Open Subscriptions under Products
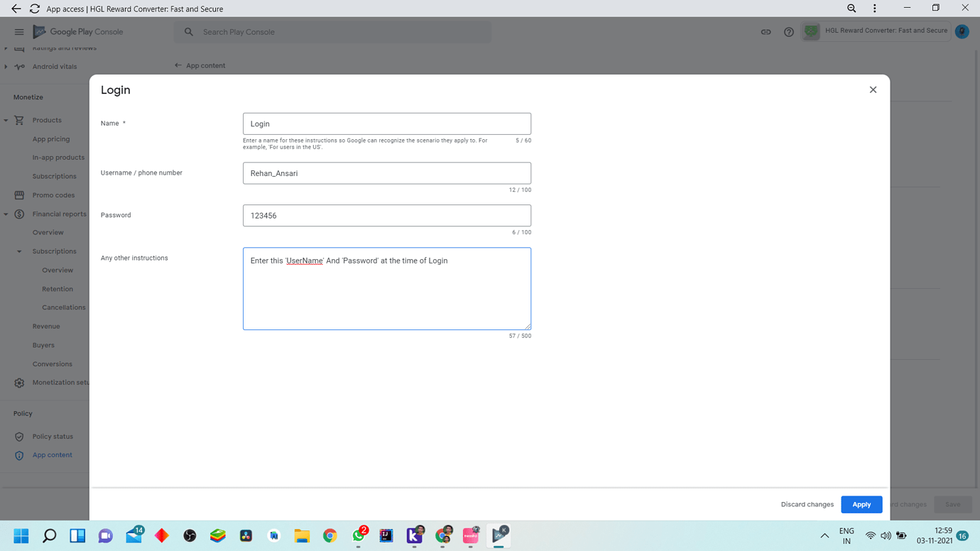The image size is (980, 551). coord(54,176)
